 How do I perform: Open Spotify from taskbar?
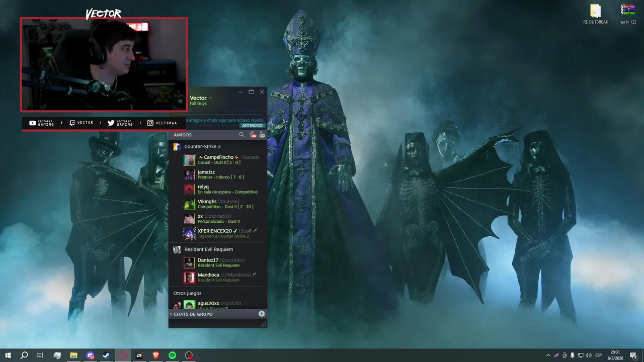172,355
